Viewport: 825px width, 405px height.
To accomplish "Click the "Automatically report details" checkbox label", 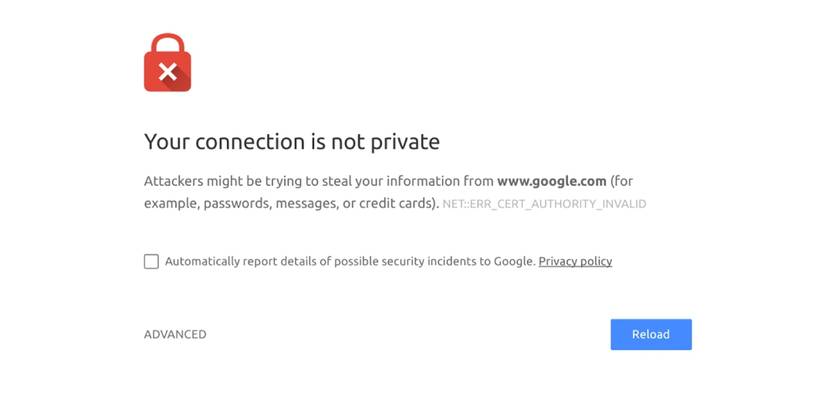I will [240, 262].
